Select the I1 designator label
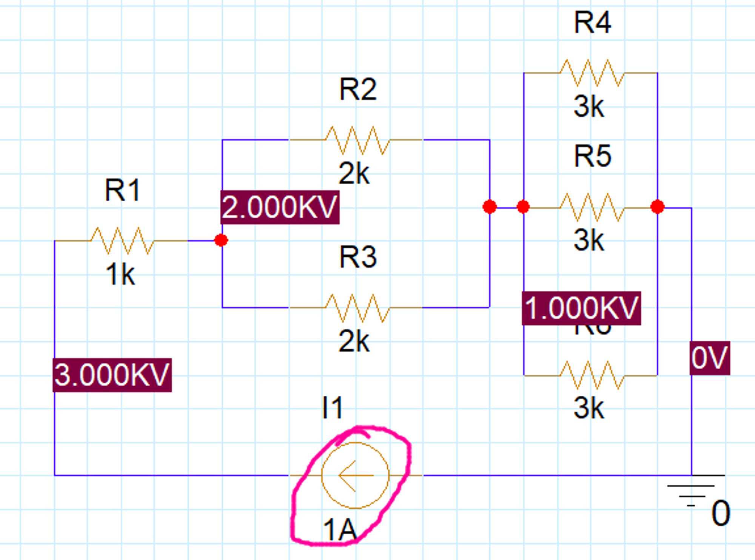755x560 pixels. click(x=332, y=408)
